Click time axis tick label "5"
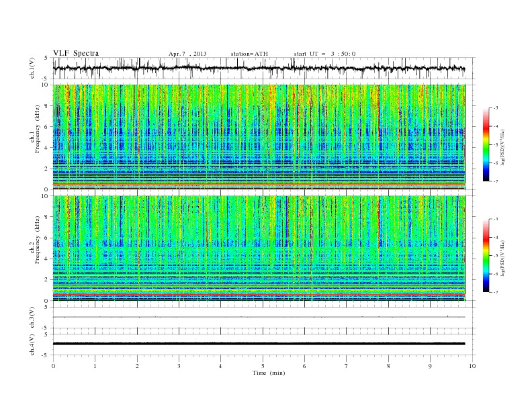This screenshot has width=532, height=411. click(263, 366)
